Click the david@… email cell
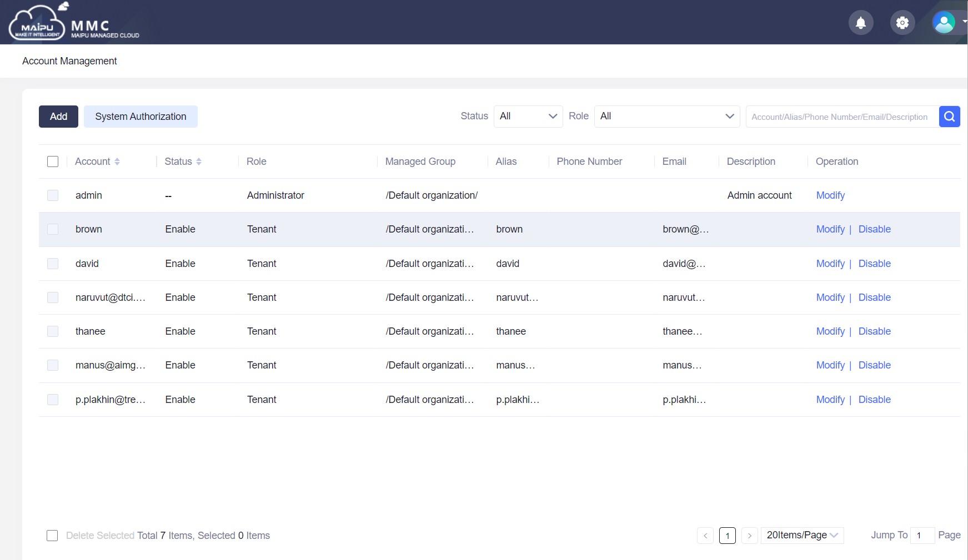Viewport: 968px width, 560px height. pos(684,264)
